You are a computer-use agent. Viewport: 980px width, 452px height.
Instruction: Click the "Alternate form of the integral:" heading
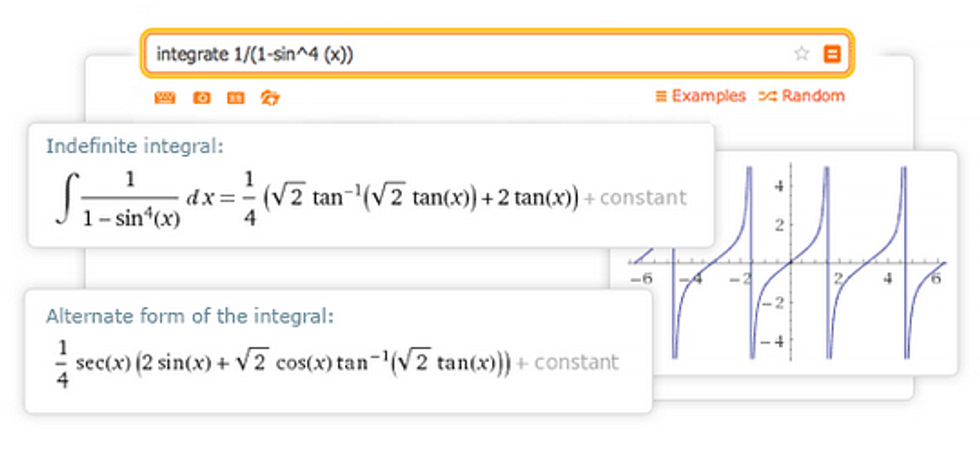pyautogui.click(x=189, y=316)
